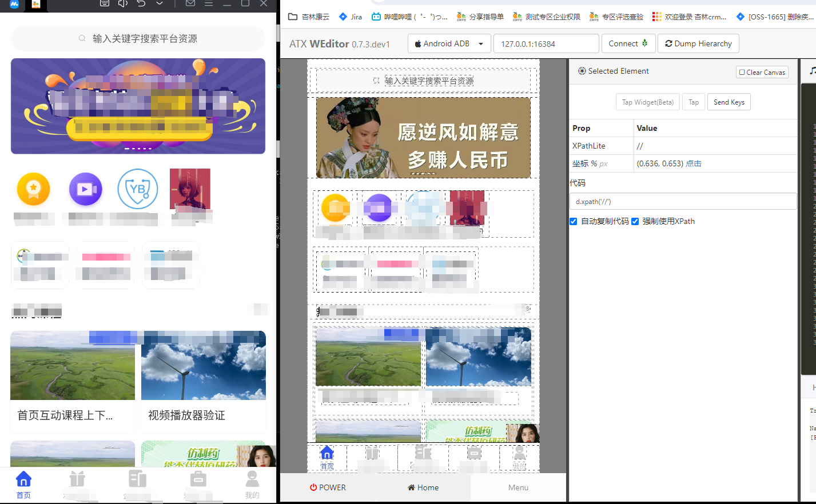Click the refresh icon on Dump Hierarchy
The image size is (816, 504).
(668, 43)
